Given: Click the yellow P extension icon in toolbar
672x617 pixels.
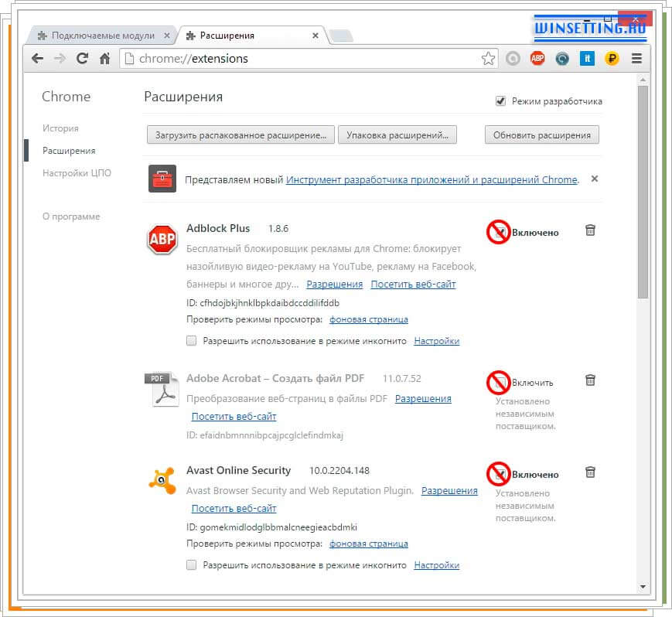Looking at the screenshot, I should click(611, 58).
